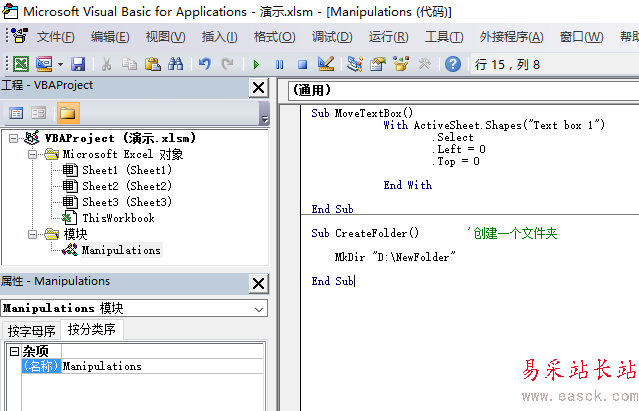639x411 pixels.
Task: Open the 视图(V) menu
Action: (x=165, y=37)
